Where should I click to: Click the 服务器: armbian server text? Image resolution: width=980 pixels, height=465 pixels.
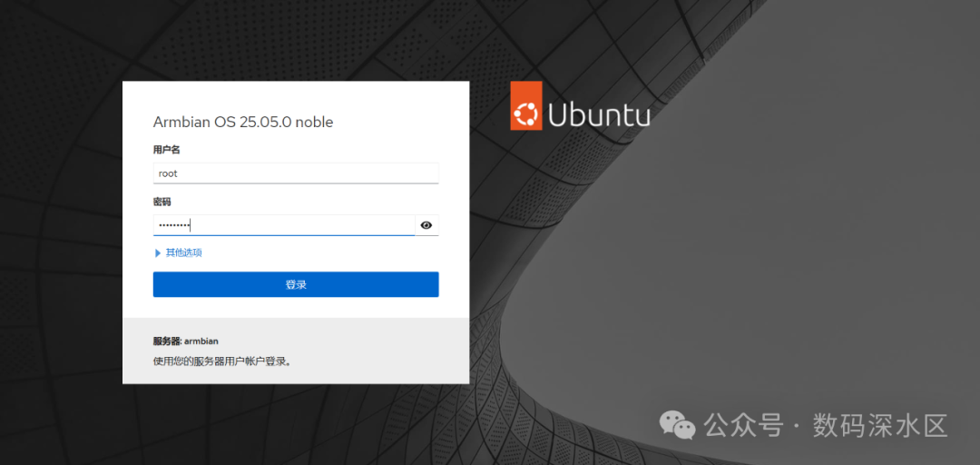click(x=186, y=341)
